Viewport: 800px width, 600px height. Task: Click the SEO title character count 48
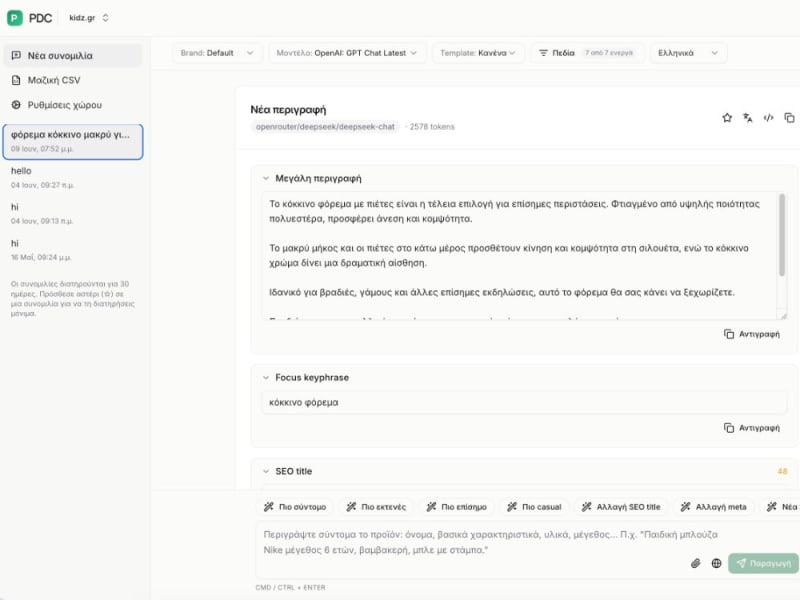tap(782, 471)
